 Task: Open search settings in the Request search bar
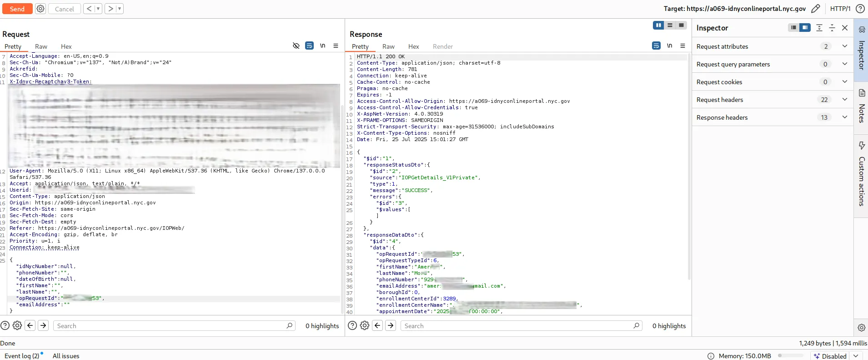coord(17,325)
